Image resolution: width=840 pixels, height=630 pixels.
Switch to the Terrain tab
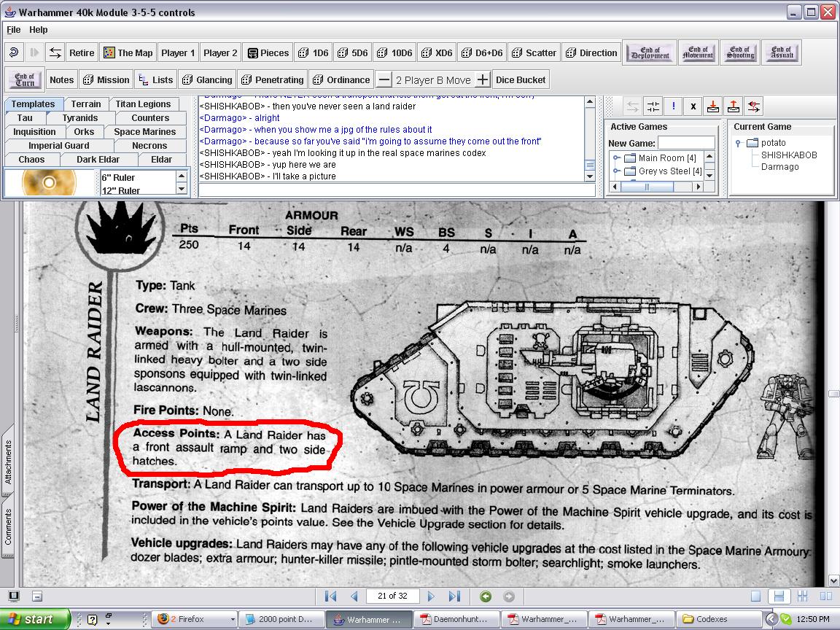coord(86,104)
